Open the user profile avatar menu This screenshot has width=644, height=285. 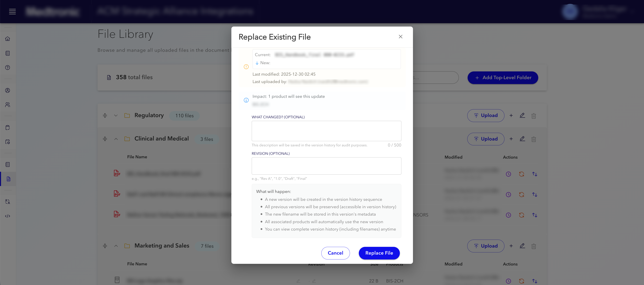pyautogui.click(x=570, y=12)
